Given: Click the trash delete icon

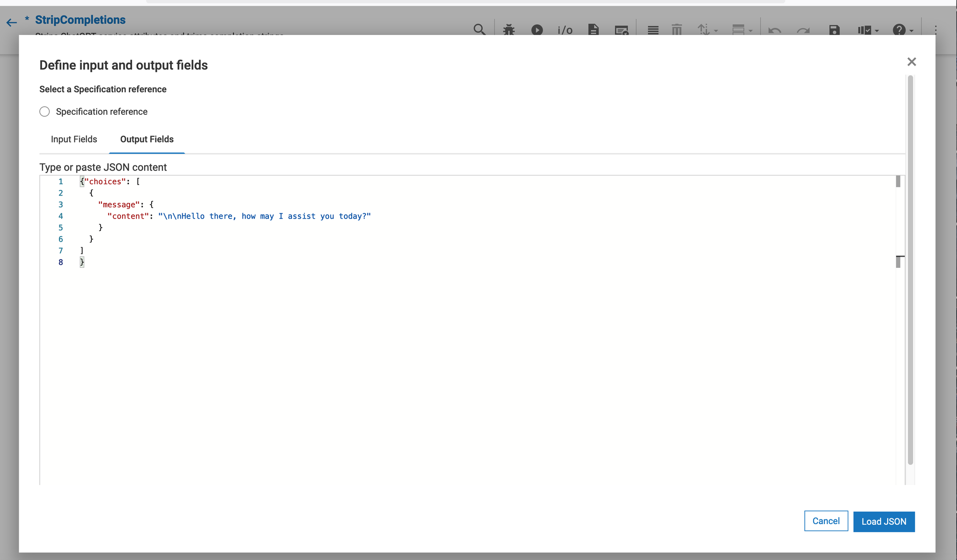Looking at the screenshot, I should pos(677,30).
